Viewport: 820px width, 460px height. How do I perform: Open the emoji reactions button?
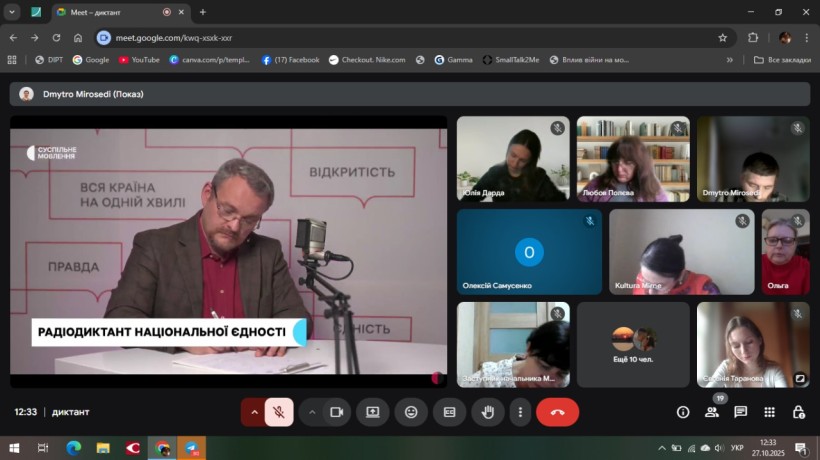pyautogui.click(x=411, y=412)
